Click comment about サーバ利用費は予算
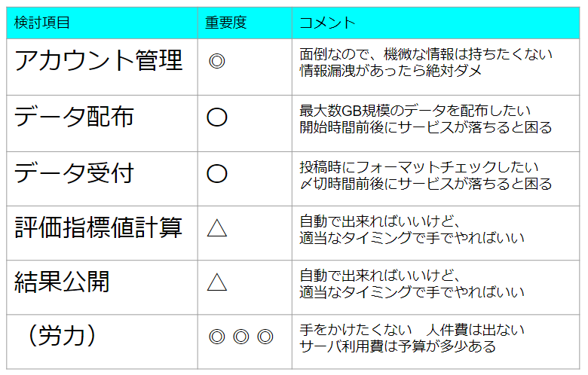This screenshot has width=588, height=375. [398, 346]
